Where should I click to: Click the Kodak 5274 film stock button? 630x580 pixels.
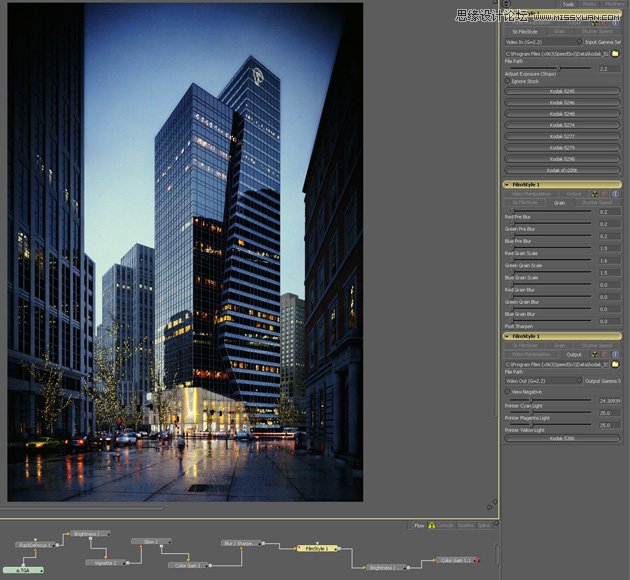click(x=562, y=125)
